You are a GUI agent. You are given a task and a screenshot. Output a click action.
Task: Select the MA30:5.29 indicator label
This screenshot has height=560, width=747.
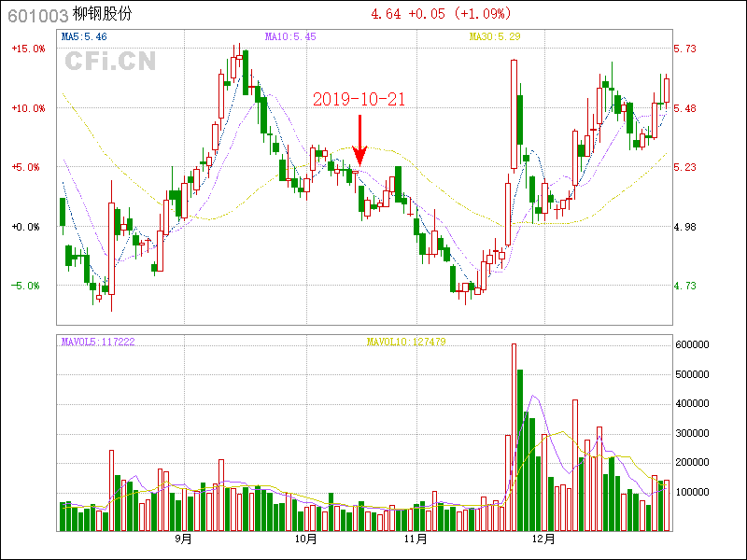click(x=495, y=36)
